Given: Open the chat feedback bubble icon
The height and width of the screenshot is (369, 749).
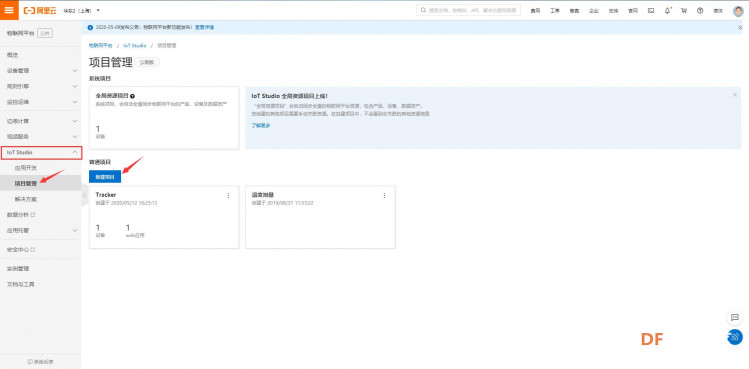Looking at the screenshot, I should click(735, 317).
